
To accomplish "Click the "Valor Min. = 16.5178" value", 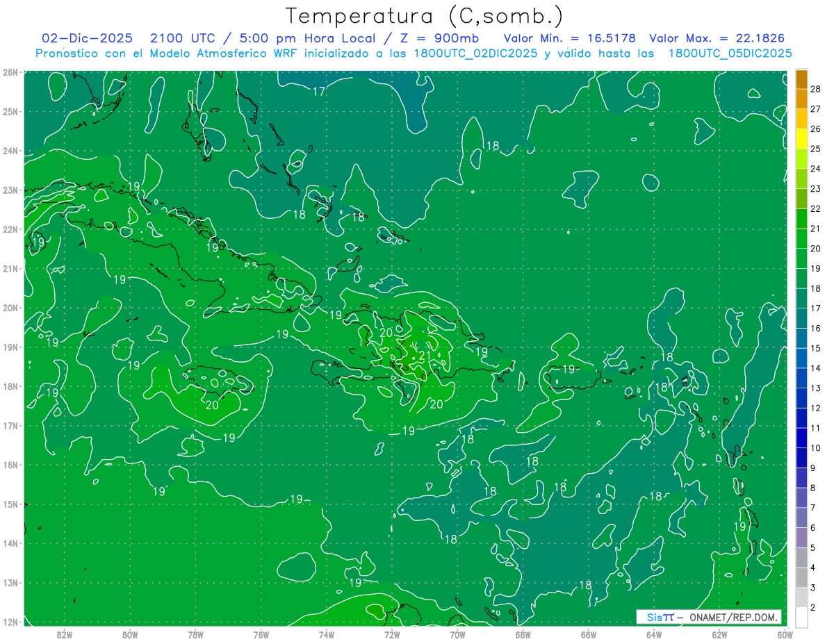I will [569, 38].
